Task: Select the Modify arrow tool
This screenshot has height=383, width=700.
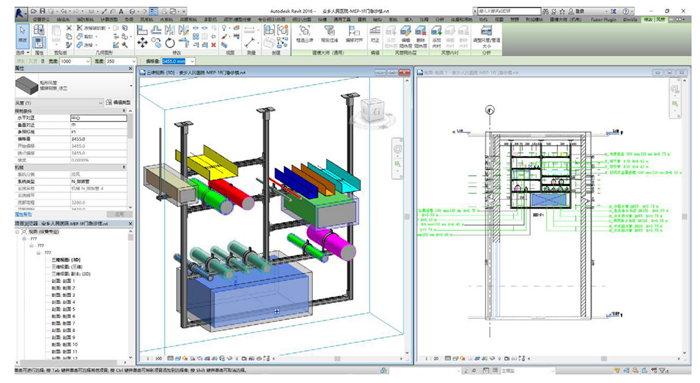Action: [x=22, y=35]
